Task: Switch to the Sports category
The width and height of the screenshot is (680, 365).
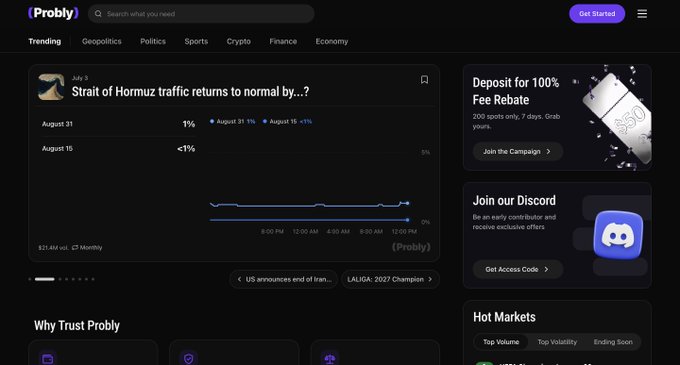Action: [x=196, y=41]
